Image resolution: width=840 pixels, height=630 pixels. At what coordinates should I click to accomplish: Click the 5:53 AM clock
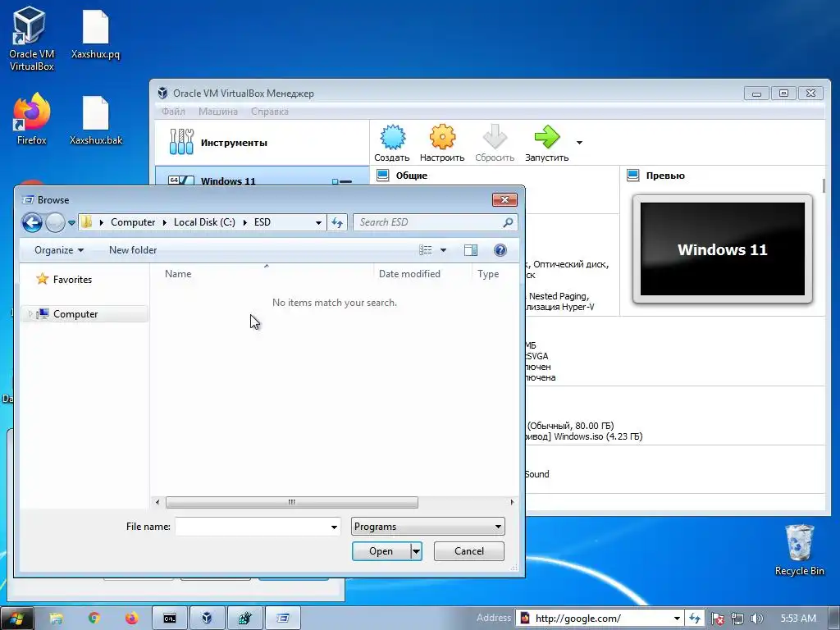pos(798,619)
